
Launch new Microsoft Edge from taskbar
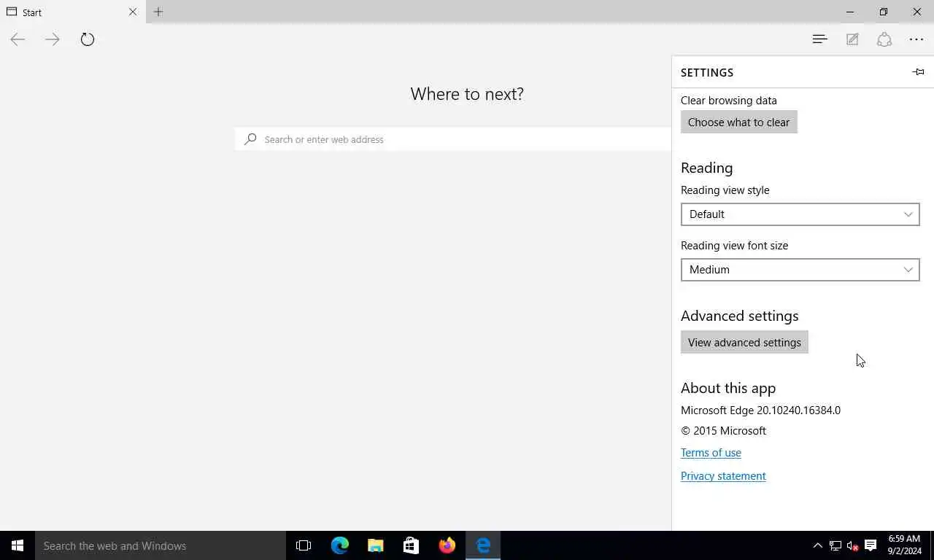[x=340, y=545]
